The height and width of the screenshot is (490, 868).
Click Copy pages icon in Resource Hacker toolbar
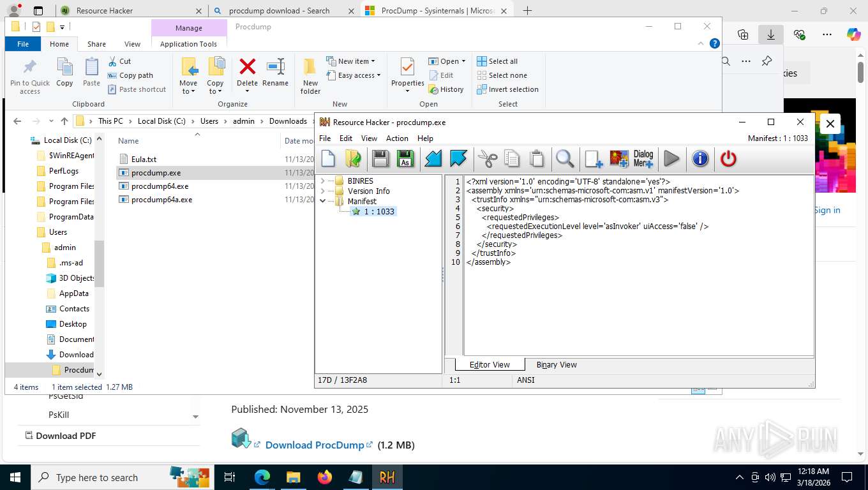(x=512, y=159)
